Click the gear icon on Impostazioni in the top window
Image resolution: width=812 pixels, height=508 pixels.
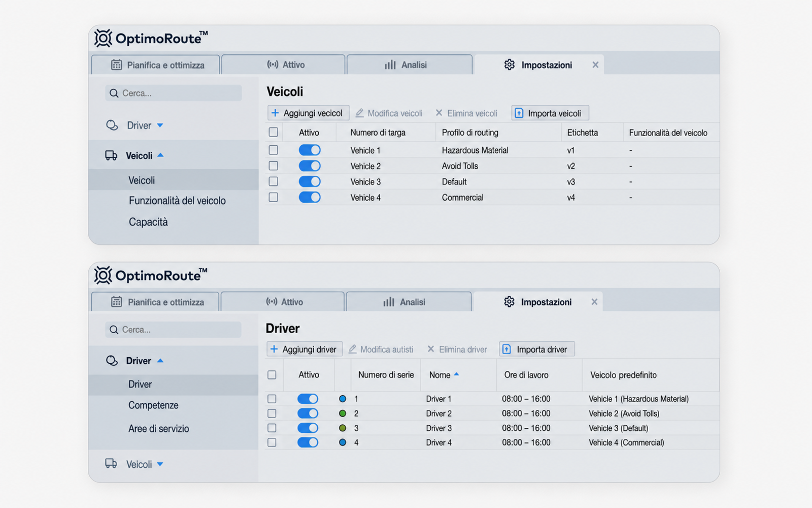(510, 65)
